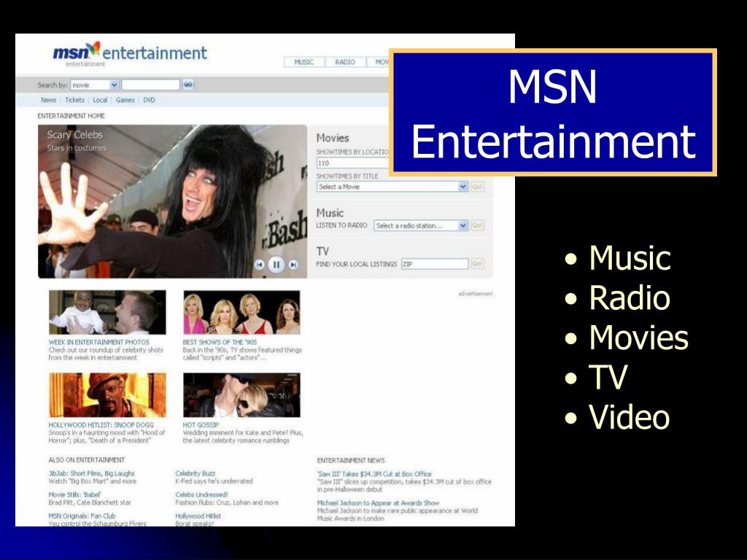Click the Radio bullet on the slide
This screenshot has width=747, height=560.
coord(630,298)
